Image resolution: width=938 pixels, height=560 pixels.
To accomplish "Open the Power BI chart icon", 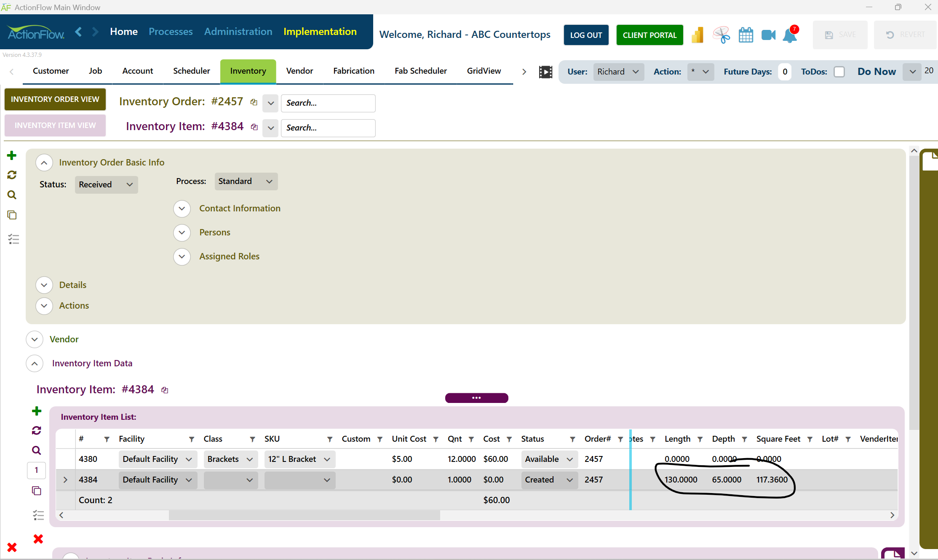I will tap(697, 35).
